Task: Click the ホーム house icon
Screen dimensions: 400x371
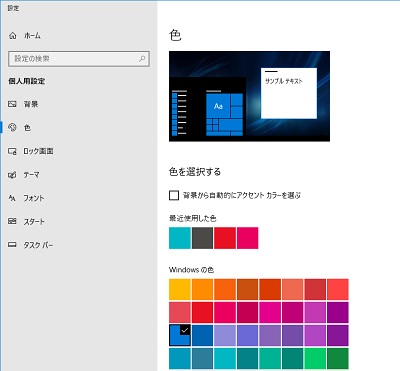Action: (x=13, y=36)
